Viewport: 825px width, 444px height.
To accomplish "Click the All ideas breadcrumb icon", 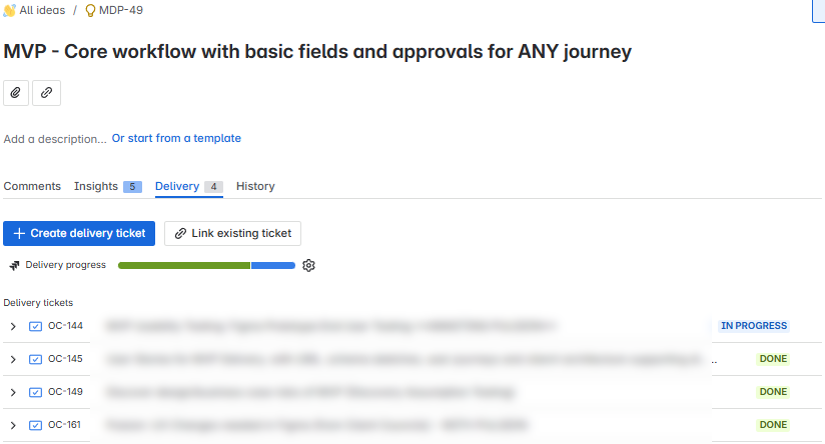I will [10, 9].
